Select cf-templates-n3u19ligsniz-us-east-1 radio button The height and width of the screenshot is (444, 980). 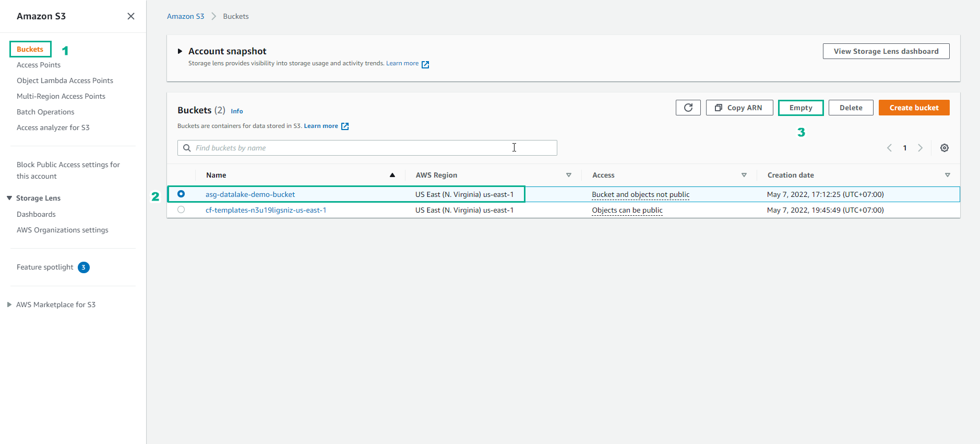181,209
